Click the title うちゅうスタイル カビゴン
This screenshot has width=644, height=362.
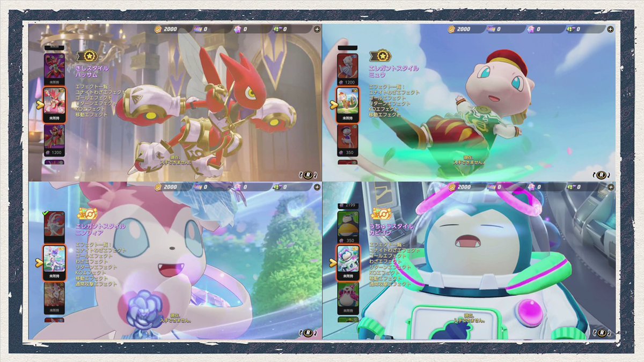[391, 229]
